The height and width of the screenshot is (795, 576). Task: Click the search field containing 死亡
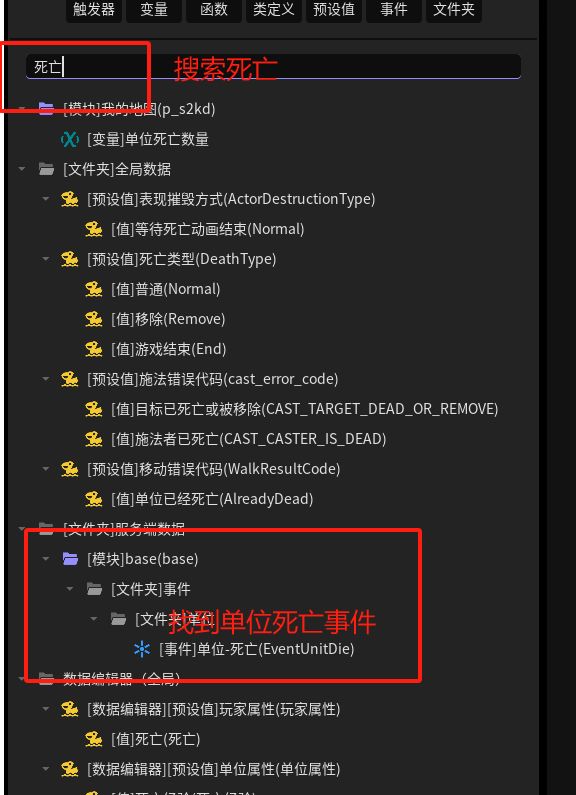tap(273, 67)
